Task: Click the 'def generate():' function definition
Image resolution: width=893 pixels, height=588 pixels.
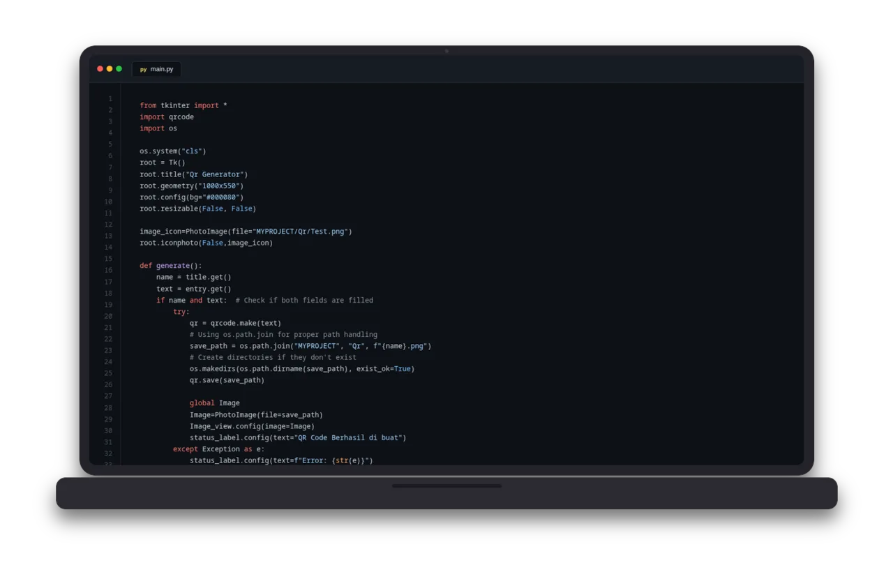Action: click(171, 266)
